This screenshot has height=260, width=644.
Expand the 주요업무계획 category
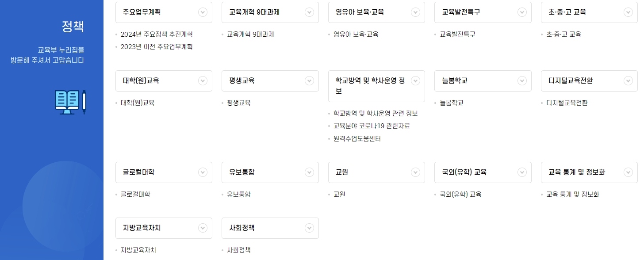203,12
